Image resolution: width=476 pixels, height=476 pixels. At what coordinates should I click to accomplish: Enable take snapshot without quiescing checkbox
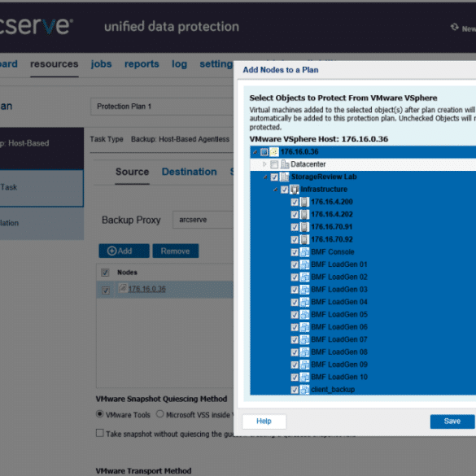point(99,433)
